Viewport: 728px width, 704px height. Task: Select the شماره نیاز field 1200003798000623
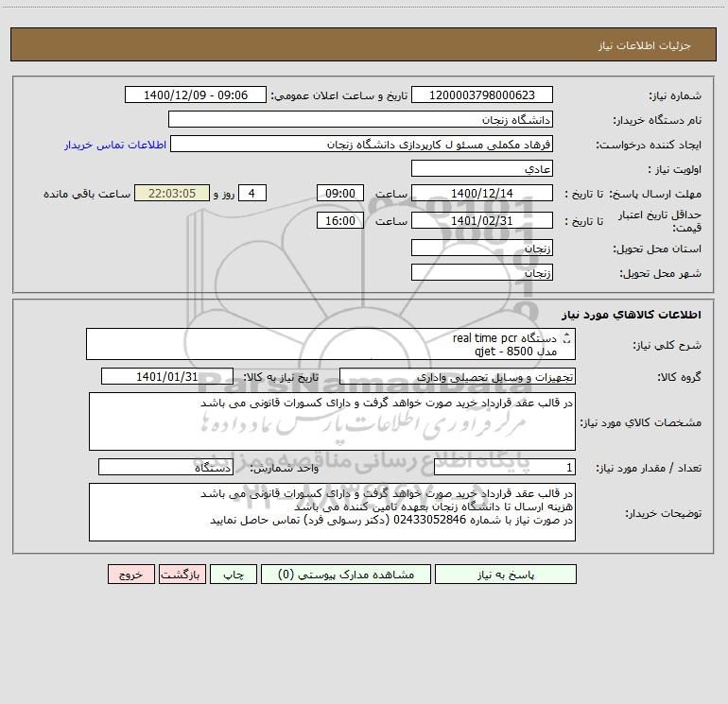pos(482,95)
